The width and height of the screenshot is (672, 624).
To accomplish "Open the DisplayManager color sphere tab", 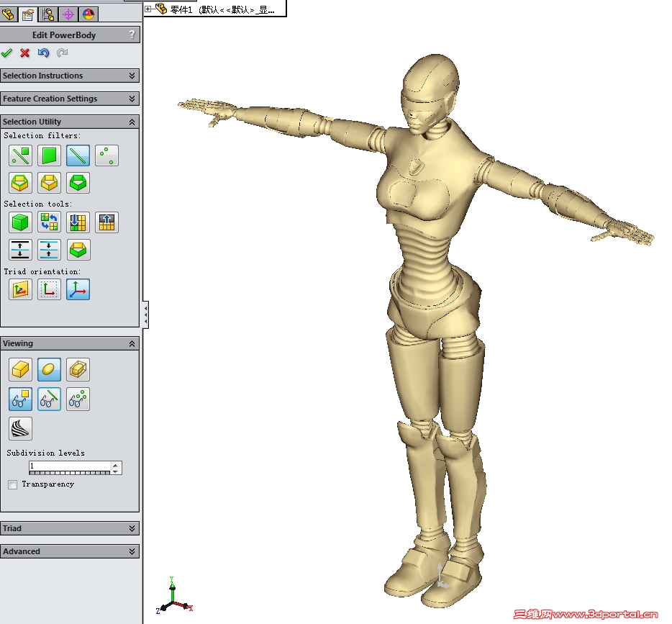I will coord(88,14).
